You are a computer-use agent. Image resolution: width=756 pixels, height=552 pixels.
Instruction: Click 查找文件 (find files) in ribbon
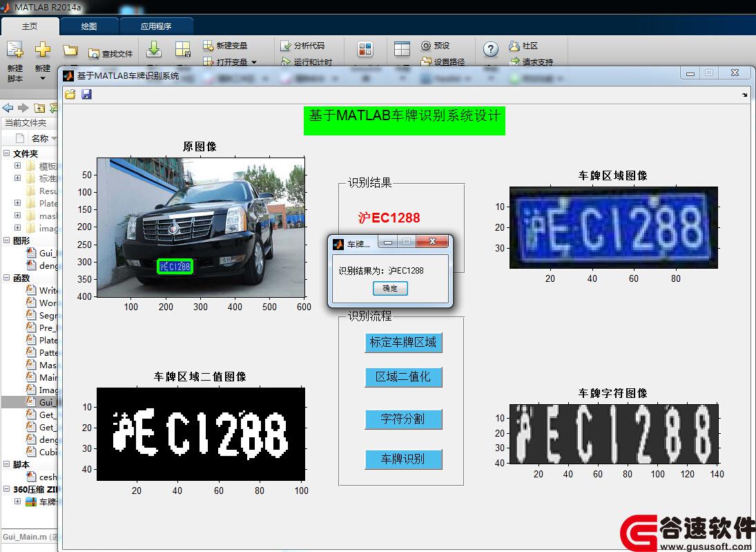[x=110, y=54]
